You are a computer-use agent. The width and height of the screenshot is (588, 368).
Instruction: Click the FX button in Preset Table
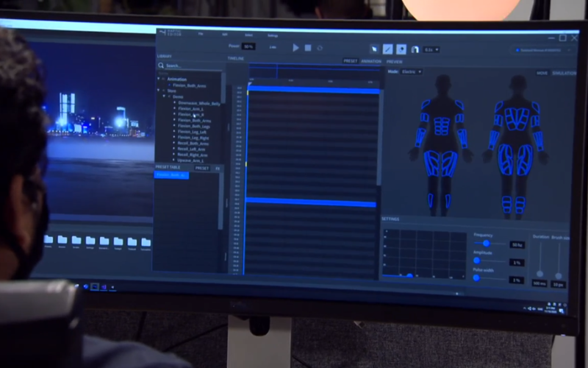pos(218,168)
